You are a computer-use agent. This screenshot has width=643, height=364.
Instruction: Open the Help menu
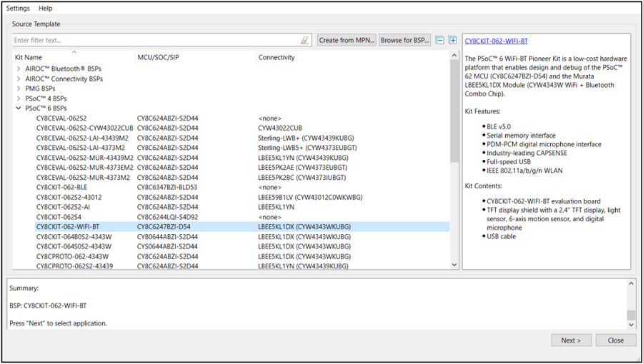pos(46,8)
